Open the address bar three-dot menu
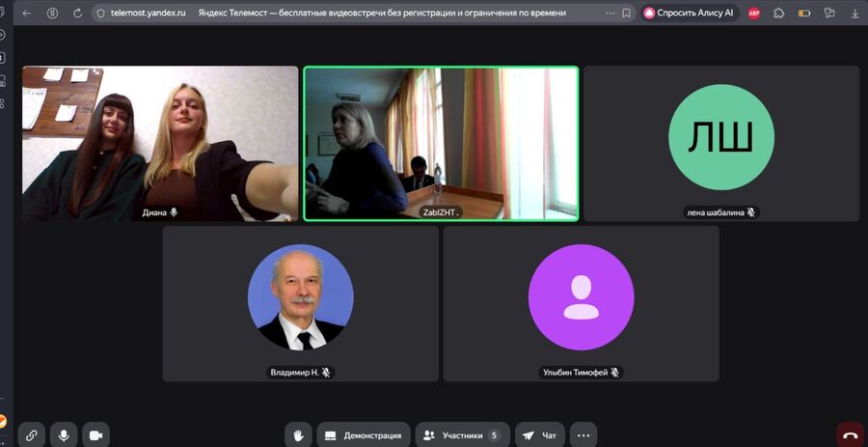 point(609,14)
